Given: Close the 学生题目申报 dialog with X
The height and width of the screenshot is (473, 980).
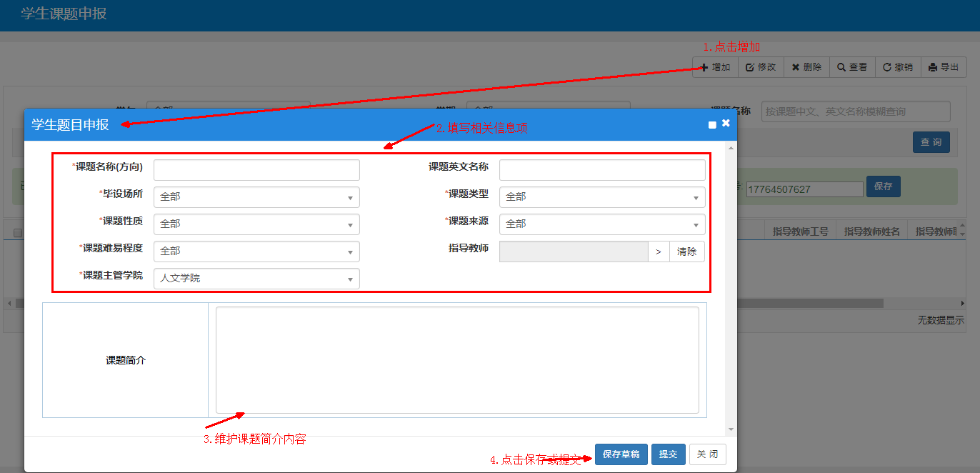Looking at the screenshot, I should click(726, 123).
